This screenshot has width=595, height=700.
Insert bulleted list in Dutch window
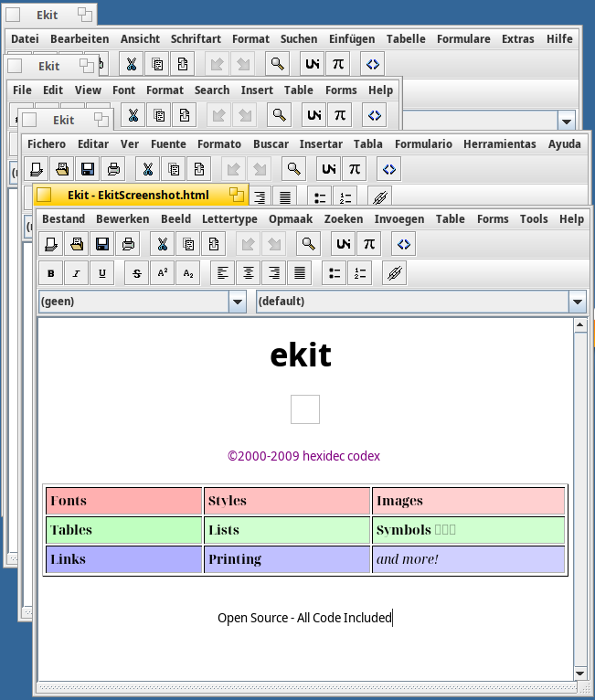click(x=335, y=273)
